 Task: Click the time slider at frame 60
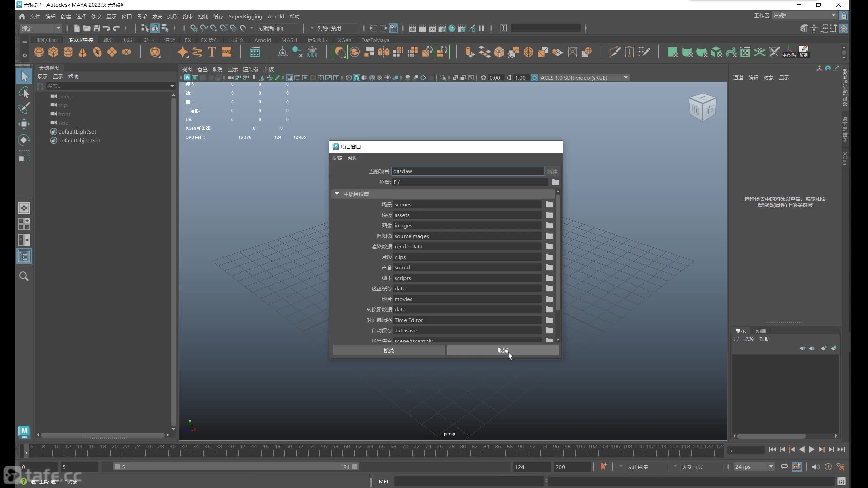347,450
